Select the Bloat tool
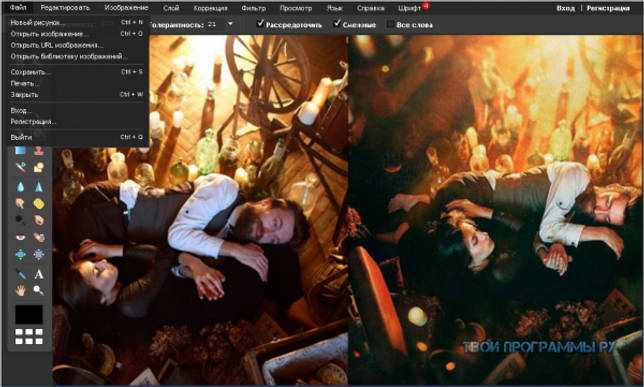 pyautogui.click(x=20, y=254)
